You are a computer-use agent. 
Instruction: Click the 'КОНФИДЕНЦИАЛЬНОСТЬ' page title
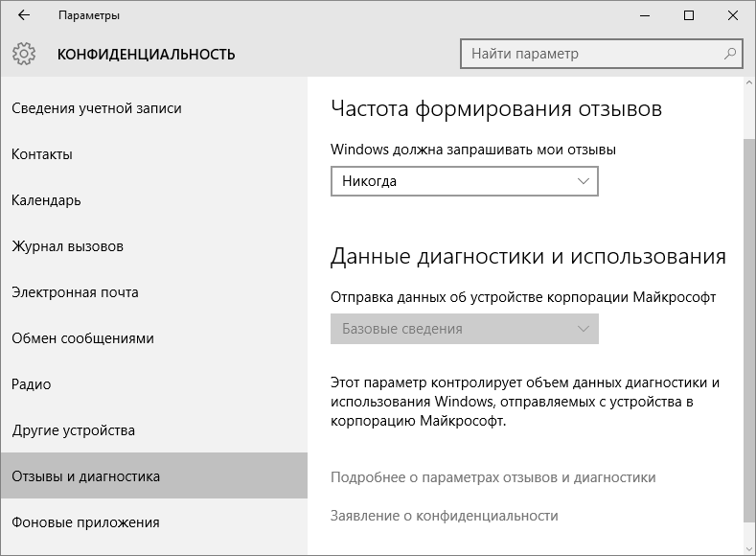tap(146, 54)
